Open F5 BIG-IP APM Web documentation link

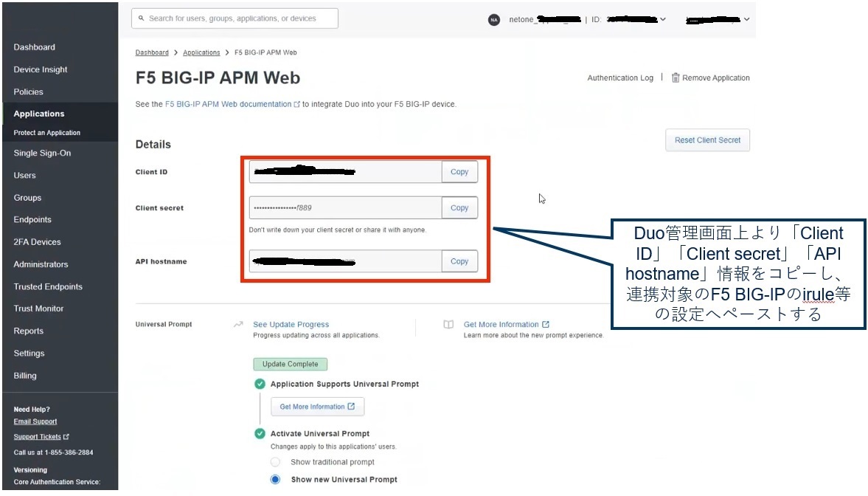(228, 104)
